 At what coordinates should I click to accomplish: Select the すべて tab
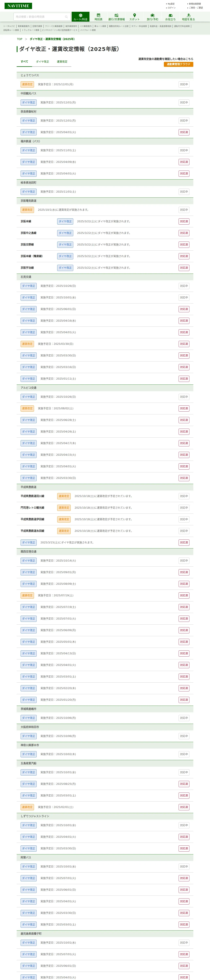click(x=24, y=62)
